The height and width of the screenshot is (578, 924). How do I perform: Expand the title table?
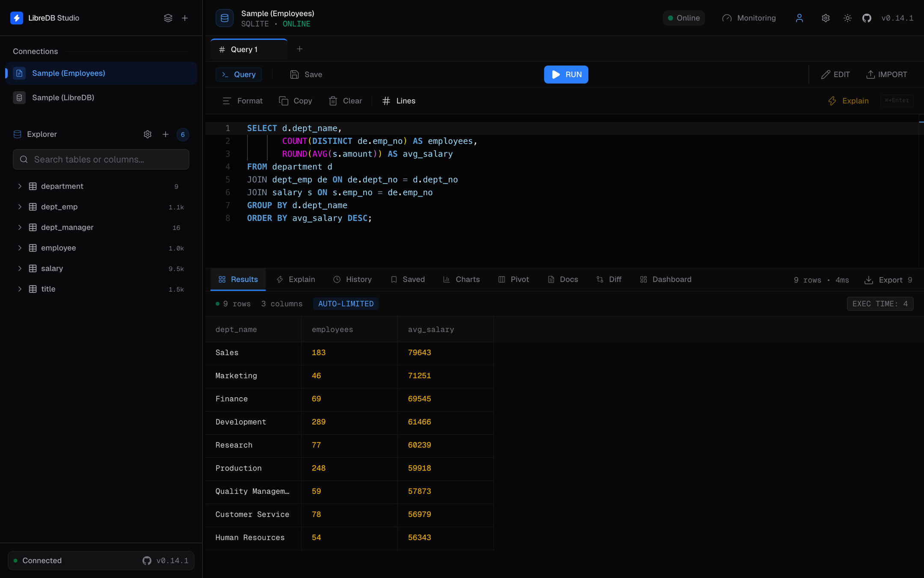tap(20, 289)
